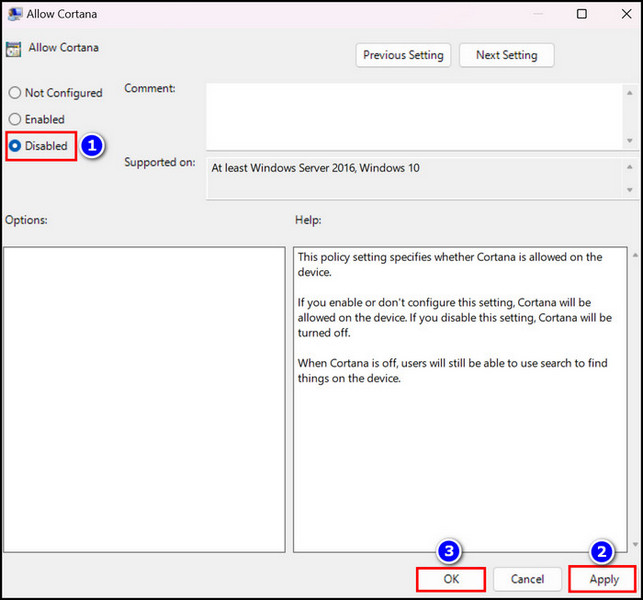Click Supported on scroll up arrow
The height and width of the screenshot is (600, 643).
tap(629, 167)
